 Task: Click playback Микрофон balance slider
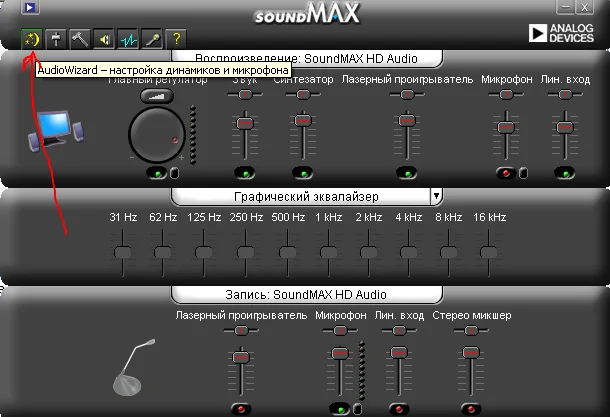[506, 95]
